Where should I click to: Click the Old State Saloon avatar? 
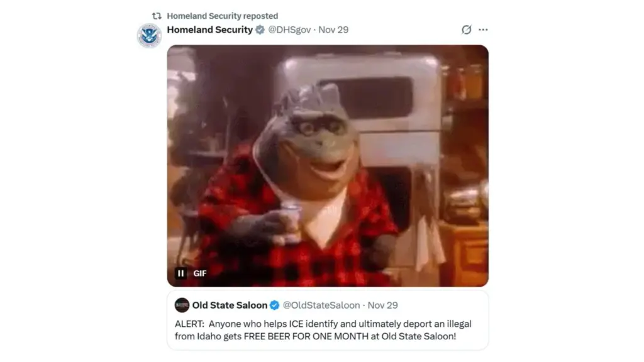pyautogui.click(x=182, y=305)
